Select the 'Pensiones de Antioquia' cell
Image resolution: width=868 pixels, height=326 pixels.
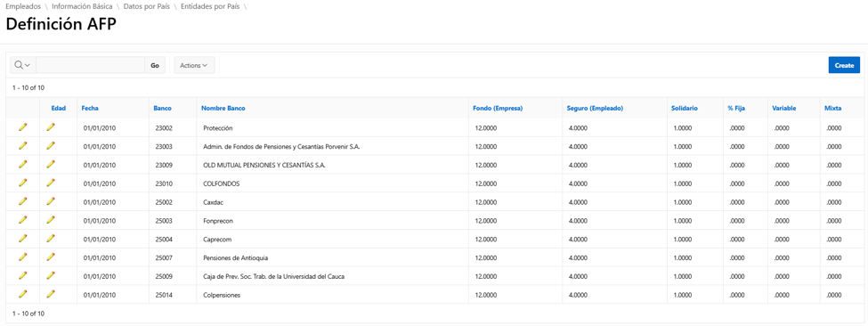click(236, 258)
